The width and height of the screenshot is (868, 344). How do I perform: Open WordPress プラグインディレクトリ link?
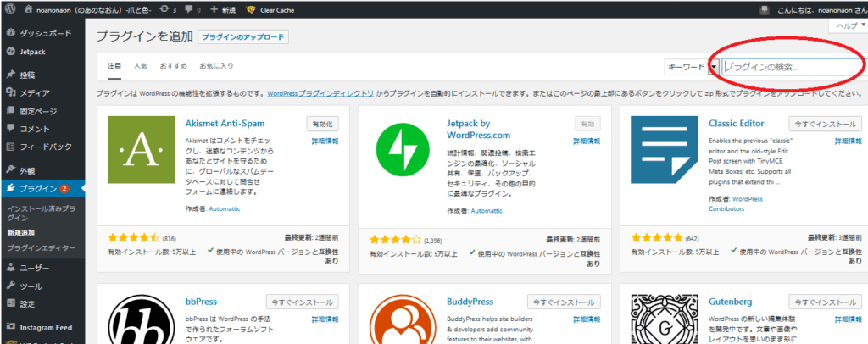pyautogui.click(x=320, y=94)
